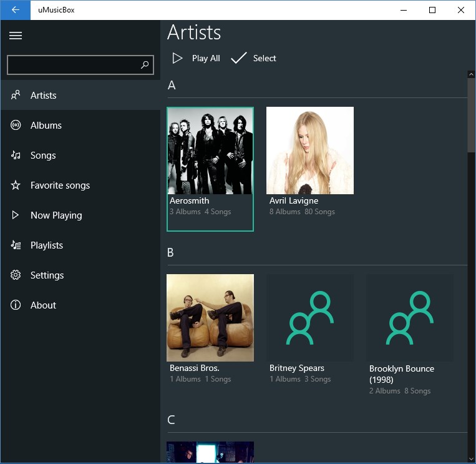The image size is (476, 464).
Task: Jump via the C group header
Action: pos(171,420)
